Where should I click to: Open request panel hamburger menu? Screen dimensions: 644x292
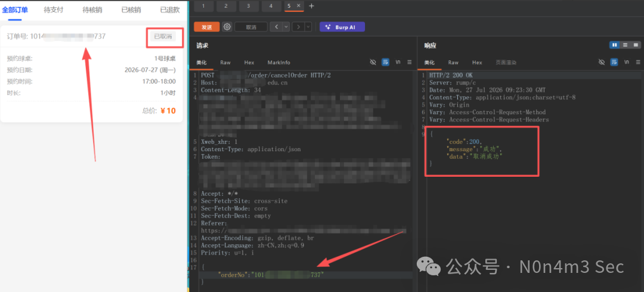point(410,62)
